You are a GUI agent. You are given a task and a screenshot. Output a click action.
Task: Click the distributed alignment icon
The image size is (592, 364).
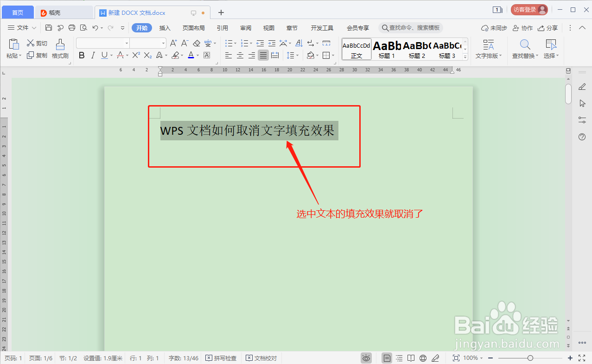[x=275, y=56]
